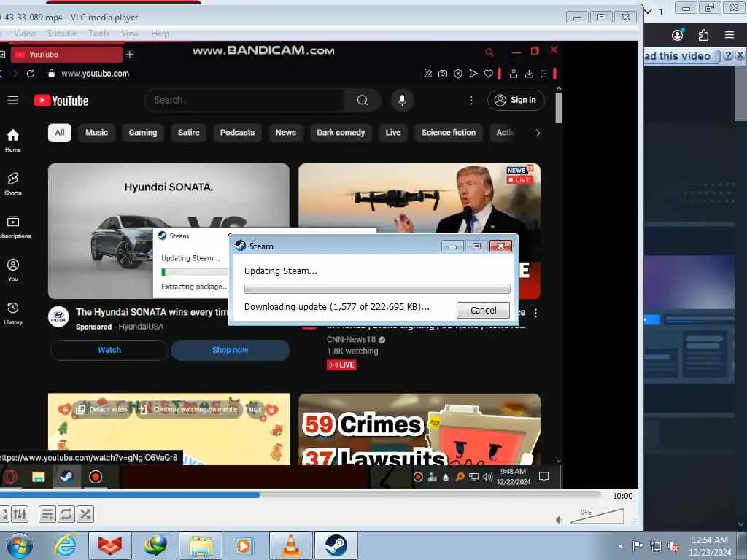Open Internet Download Manager on the taskbar
The image size is (747, 560).
(x=155, y=545)
